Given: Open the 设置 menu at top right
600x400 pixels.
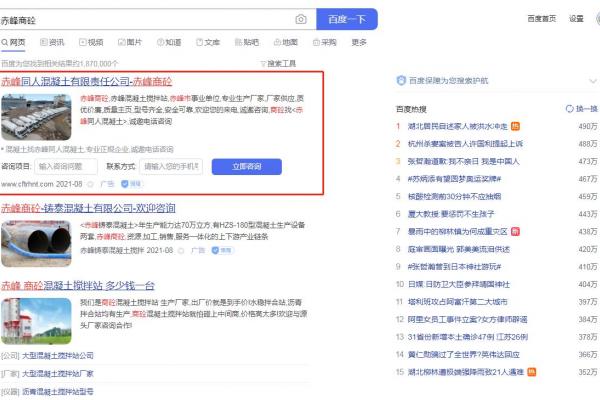Looking at the screenshot, I should pyautogui.click(x=576, y=19).
